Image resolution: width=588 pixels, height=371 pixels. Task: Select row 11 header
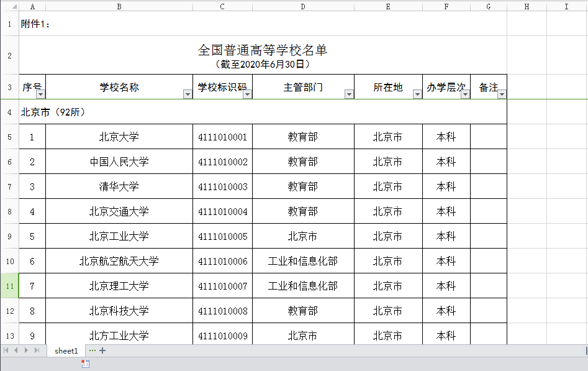(10, 286)
